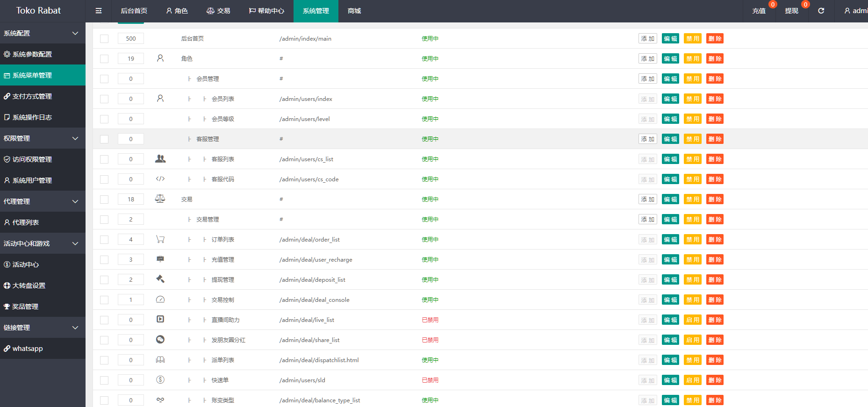The image size is (868, 407).
Task: Select the checkbox in 会员列表 row
Action: tap(104, 99)
